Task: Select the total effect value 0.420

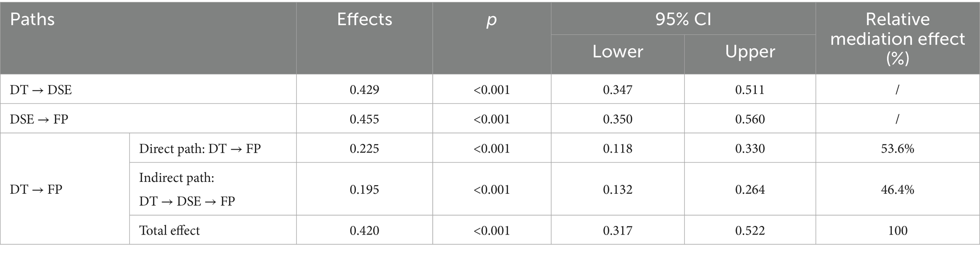Action: [364, 231]
